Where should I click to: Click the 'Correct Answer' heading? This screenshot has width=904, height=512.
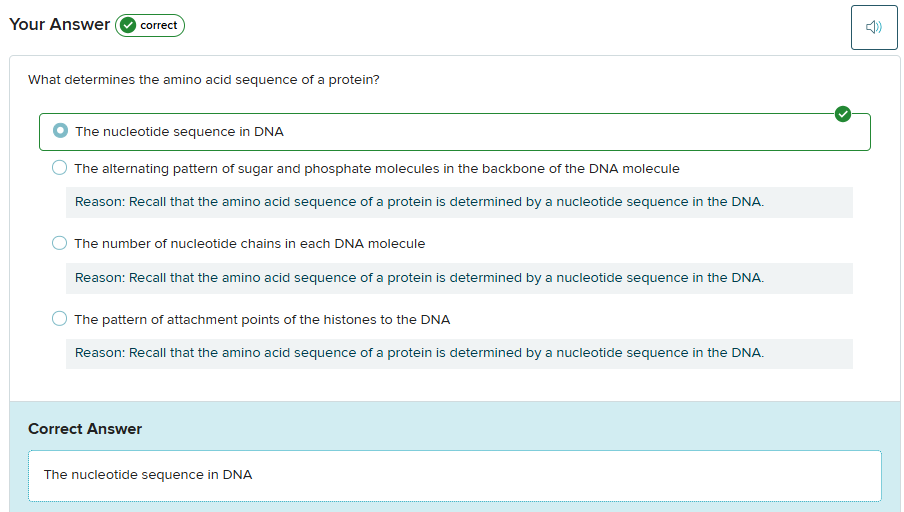(x=85, y=429)
